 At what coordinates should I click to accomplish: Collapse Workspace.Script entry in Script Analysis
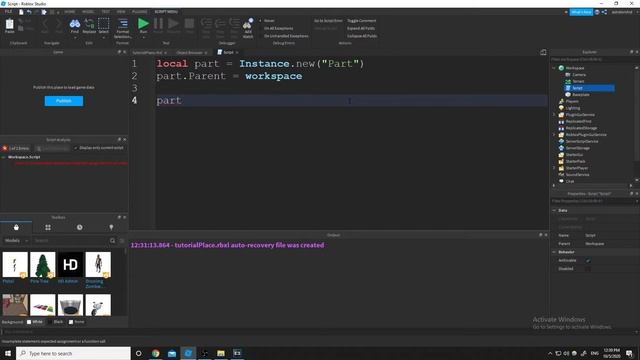click(x=4, y=157)
